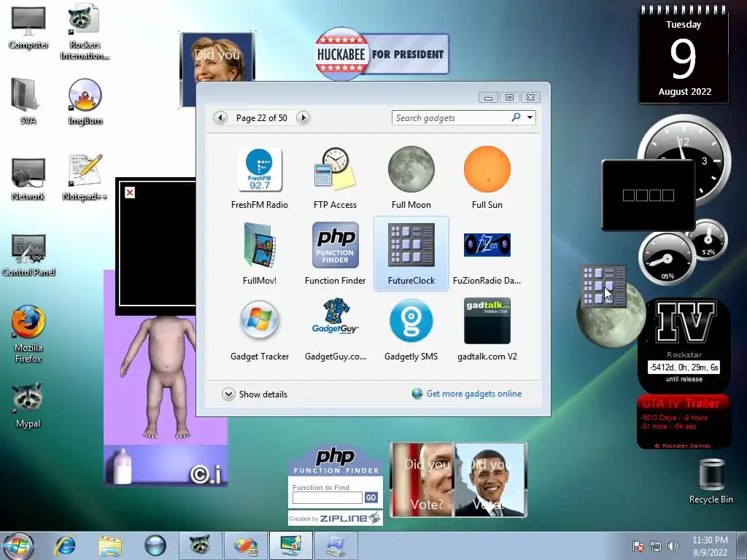Click the baby bottle on baby gadget
This screenshot has height=560, width=747.
(122, 466)
